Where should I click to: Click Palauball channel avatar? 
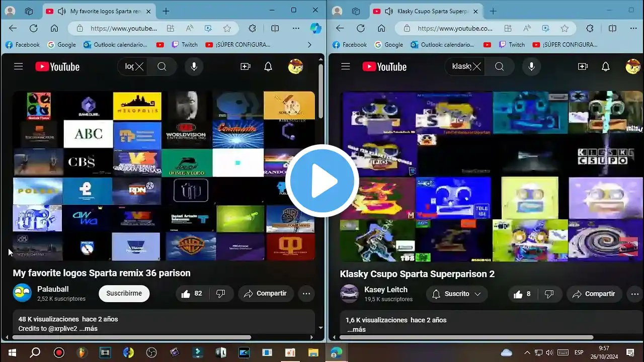click(22, 293)
